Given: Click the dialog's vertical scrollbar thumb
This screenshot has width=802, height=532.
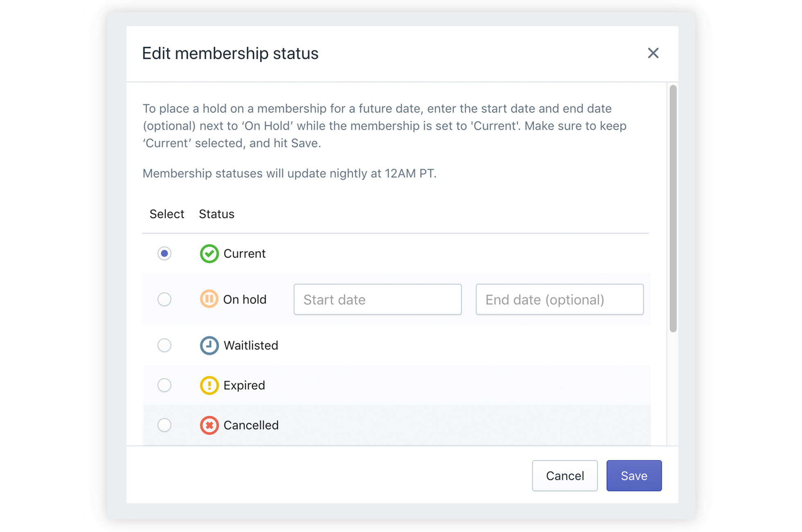Looking at the screenshot, I should [673, 209].
